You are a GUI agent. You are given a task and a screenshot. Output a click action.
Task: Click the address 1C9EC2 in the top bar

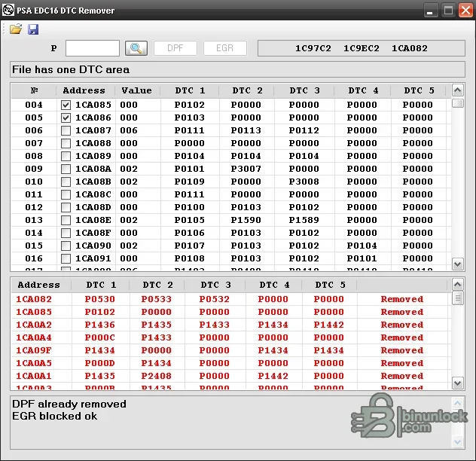[x=362, y=48]
